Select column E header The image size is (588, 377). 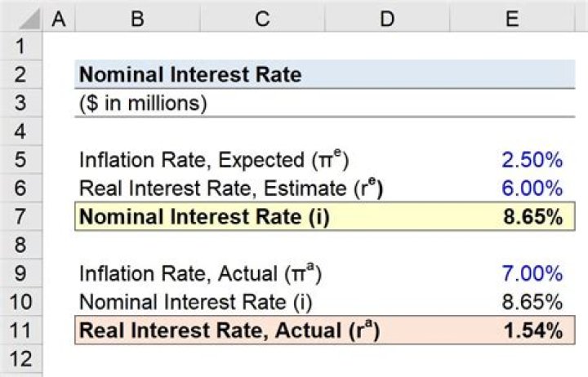pos(511,19)
